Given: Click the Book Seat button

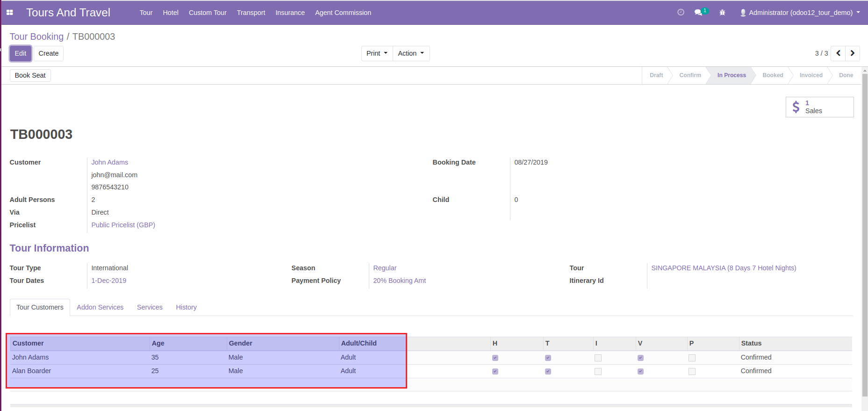Looking at the screenshot, I should tap(30, 75).
